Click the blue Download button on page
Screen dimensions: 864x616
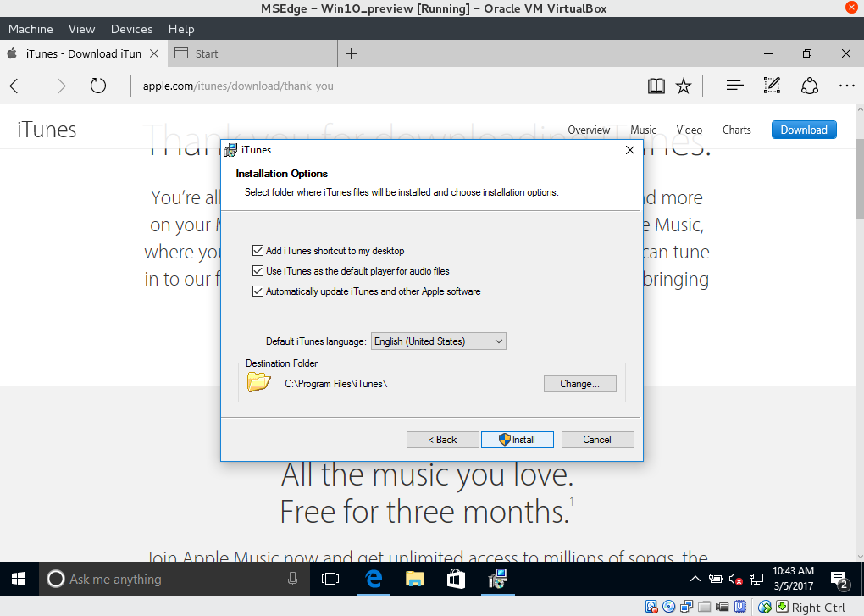pyautogui.click(x=804, y=130)
